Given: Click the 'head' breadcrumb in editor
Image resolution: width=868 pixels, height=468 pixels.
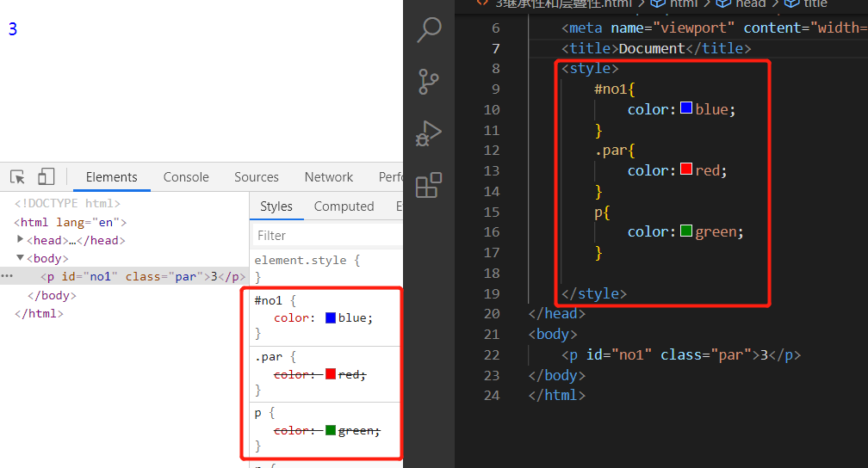Looking at the screenshot, I should click(x=750, y=4).
